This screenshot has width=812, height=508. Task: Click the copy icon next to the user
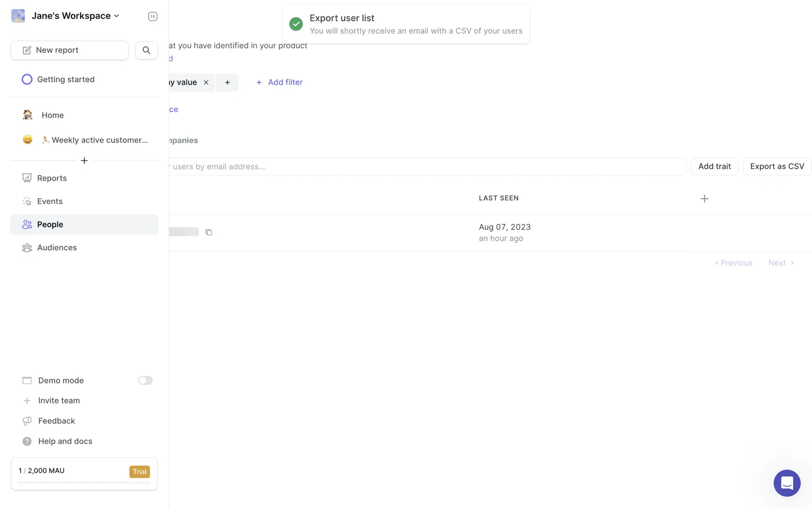(208, 232)
